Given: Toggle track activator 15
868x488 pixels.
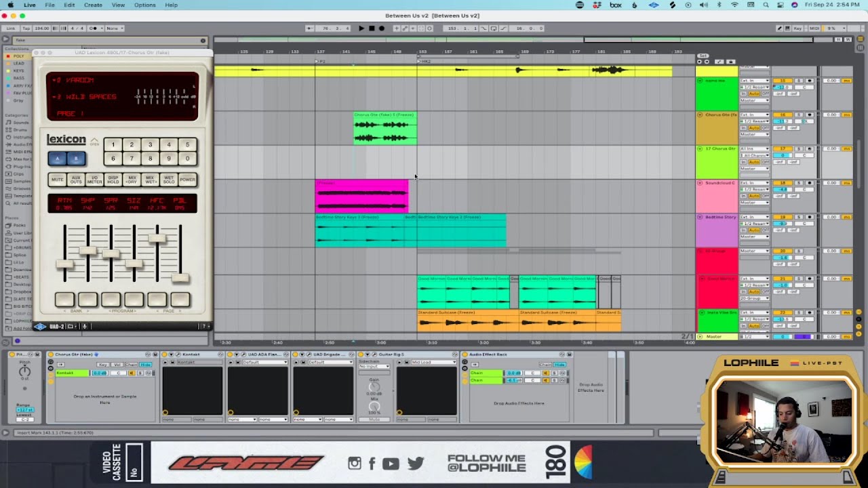Looking at the screenshot, I should 783,81.
